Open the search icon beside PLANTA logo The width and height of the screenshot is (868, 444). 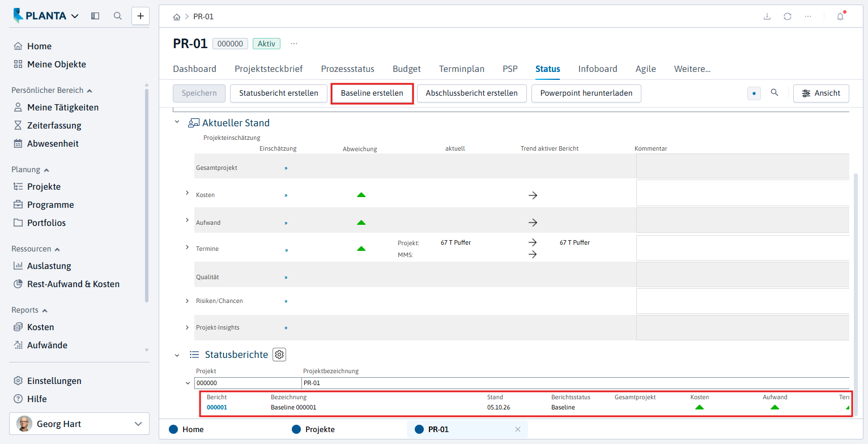(x=118, y=16)
